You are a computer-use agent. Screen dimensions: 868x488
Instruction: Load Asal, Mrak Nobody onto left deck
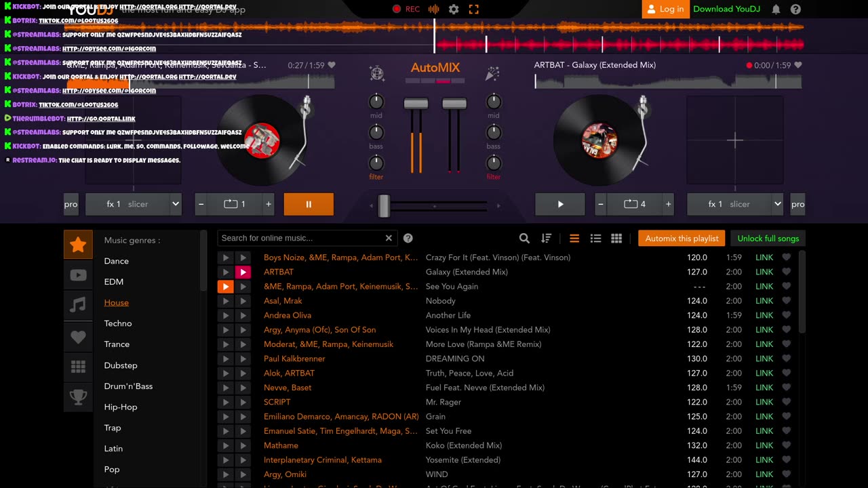pos(225,301)
